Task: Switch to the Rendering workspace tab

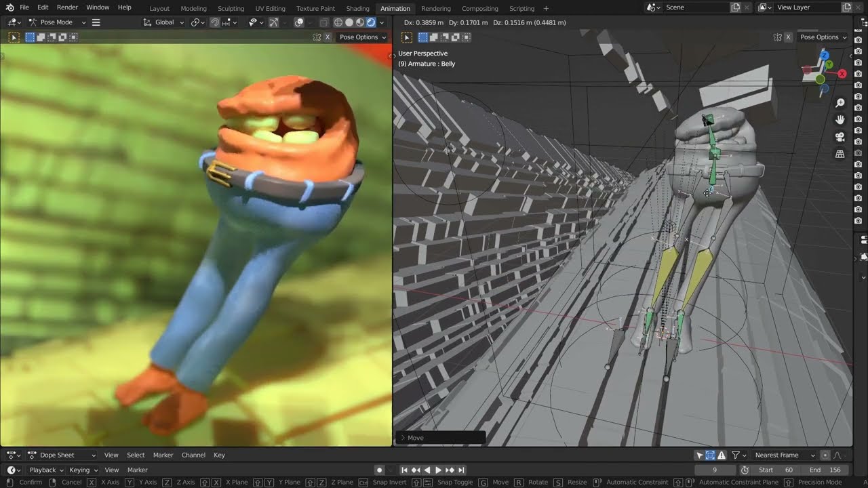Action: [x=435, y=8]
